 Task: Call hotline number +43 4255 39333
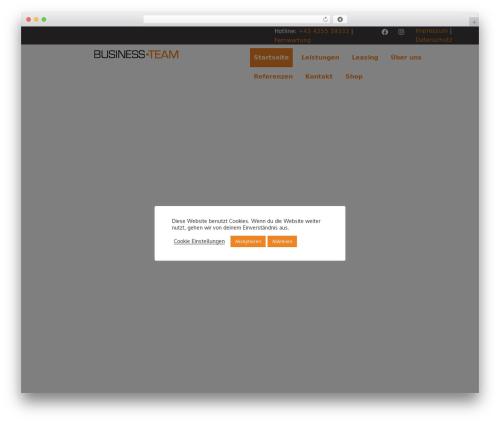[324, 31]
